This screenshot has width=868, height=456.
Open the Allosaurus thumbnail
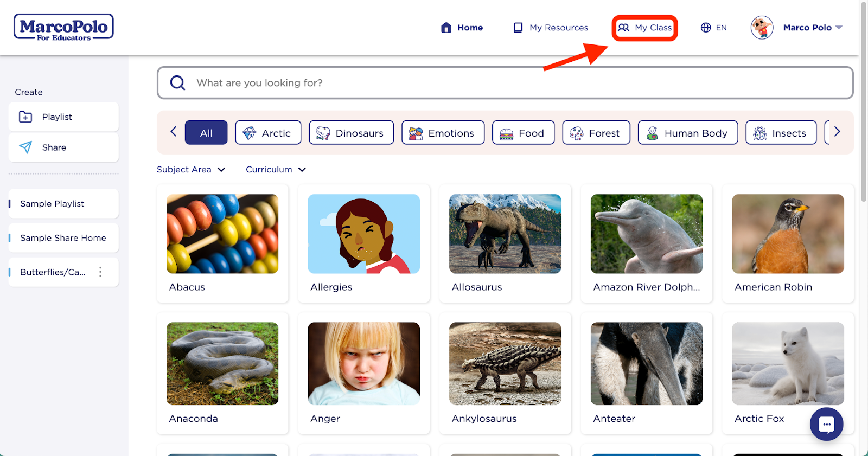505,234
